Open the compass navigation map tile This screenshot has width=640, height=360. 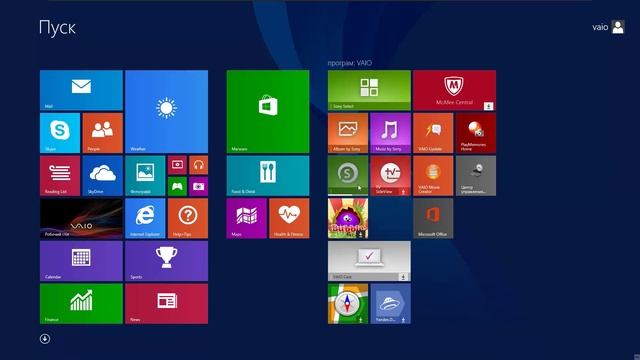tap(348, 304)
